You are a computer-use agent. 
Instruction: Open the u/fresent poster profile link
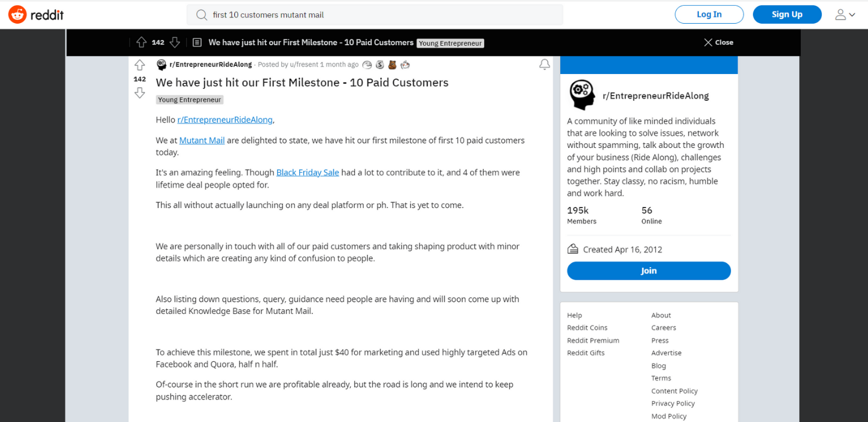[303, 65]
